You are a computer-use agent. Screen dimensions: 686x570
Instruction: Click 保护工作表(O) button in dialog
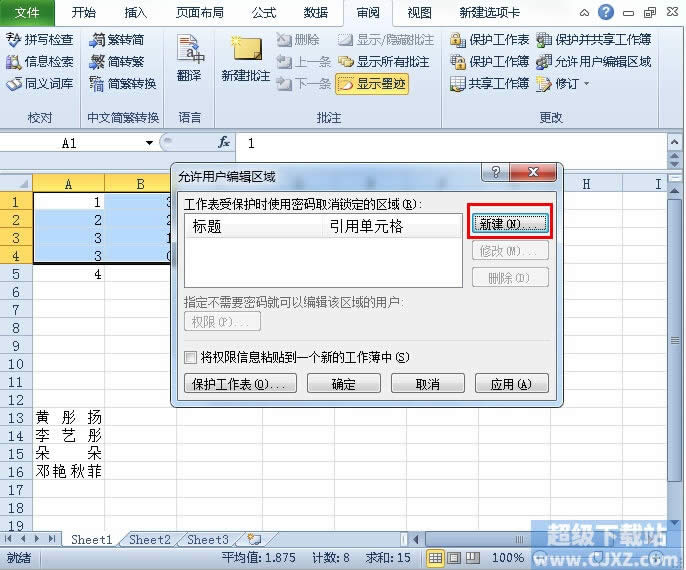point(240,384)
